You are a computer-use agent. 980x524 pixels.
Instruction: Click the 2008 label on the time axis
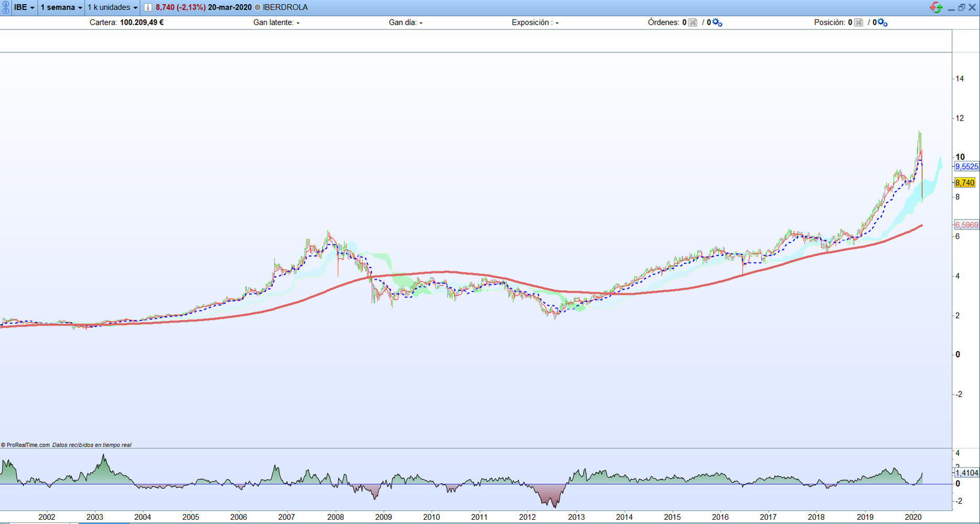pyautogui.click(x=335, y=517)
